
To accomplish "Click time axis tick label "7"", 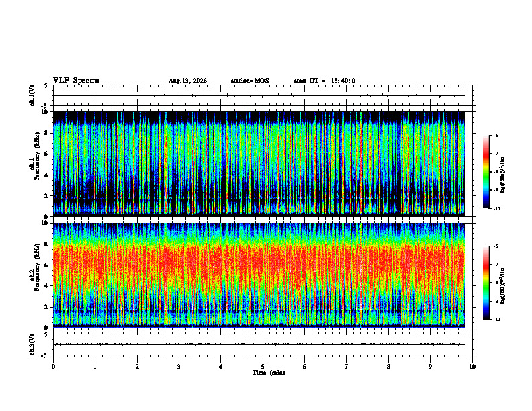I will pos(347,367).
